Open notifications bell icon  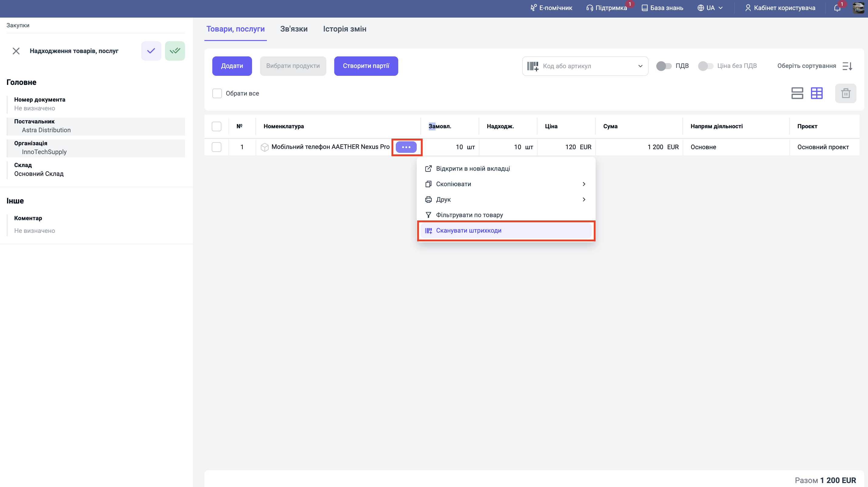pyautogui.click(x=837, y=8)
